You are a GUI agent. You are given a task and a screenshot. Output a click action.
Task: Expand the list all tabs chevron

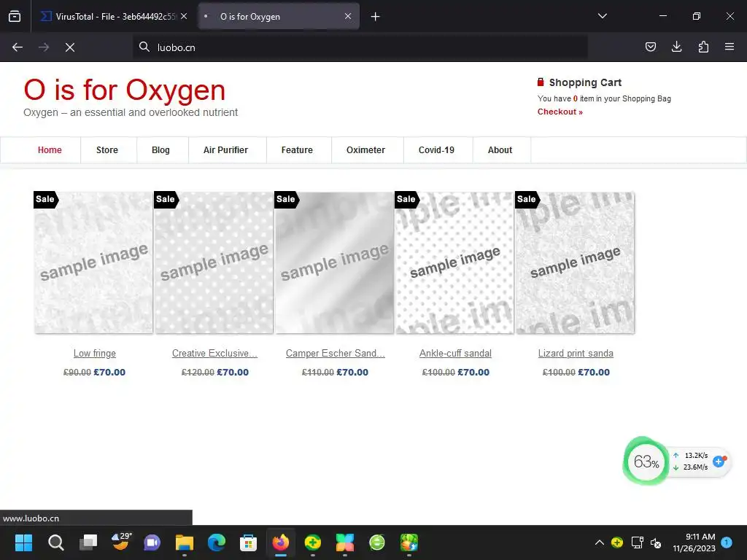click(603, 16)
